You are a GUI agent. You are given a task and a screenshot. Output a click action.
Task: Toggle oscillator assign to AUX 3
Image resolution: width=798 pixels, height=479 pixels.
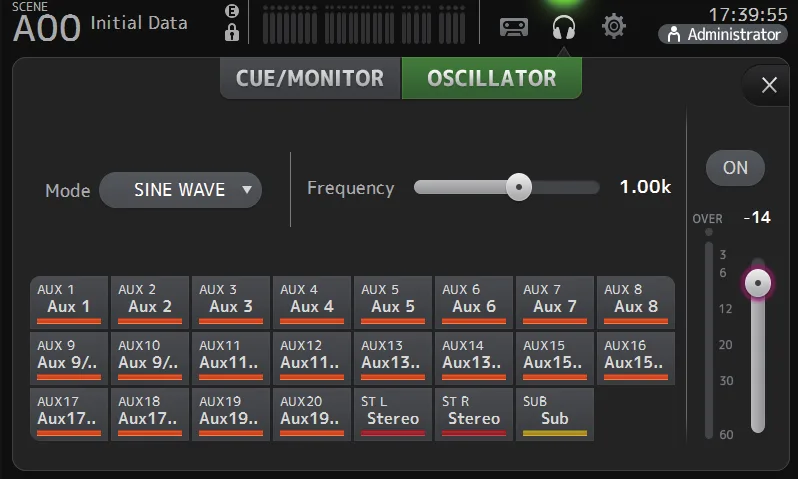(x=231, y=302)
